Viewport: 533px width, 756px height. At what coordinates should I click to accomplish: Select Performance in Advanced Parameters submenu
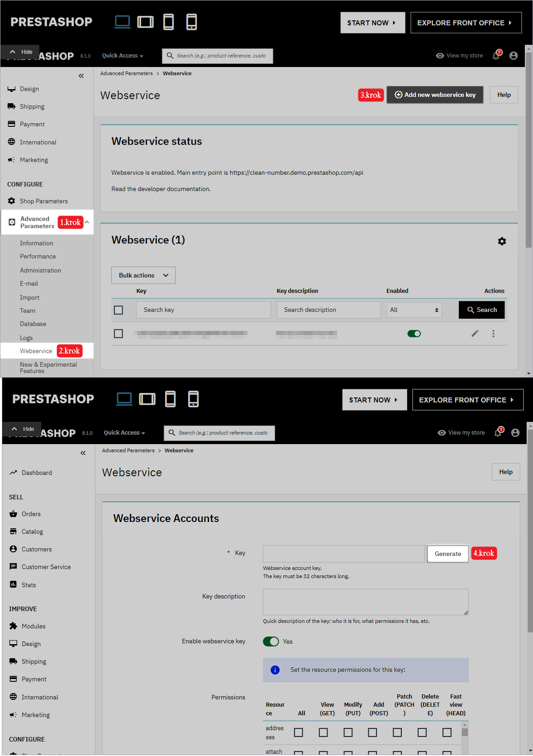(38, 256)
